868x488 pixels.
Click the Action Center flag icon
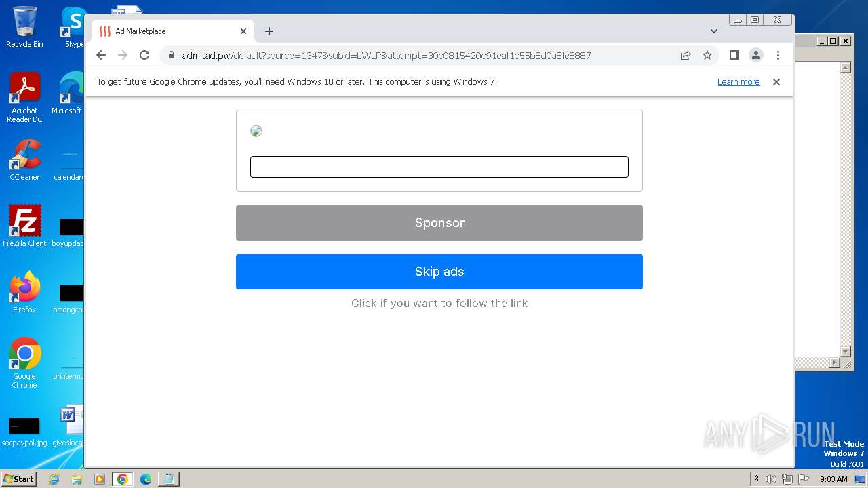802,479
